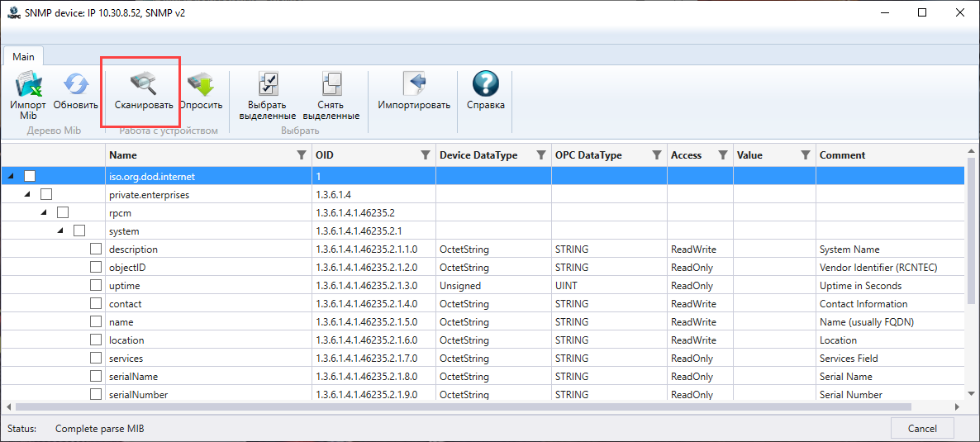Open filter for Device DataType column
The width and height of the screenshot is (980, 442).
click(x=541, y=155)
